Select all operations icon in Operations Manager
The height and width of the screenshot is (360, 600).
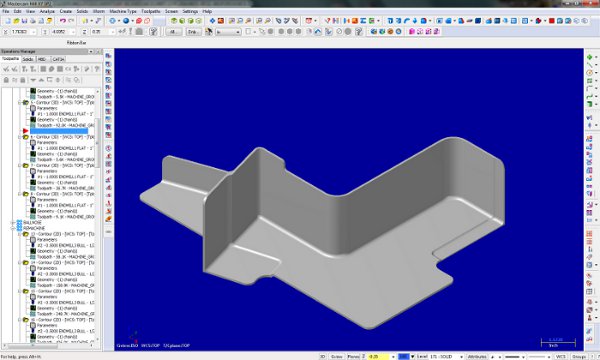7,69
